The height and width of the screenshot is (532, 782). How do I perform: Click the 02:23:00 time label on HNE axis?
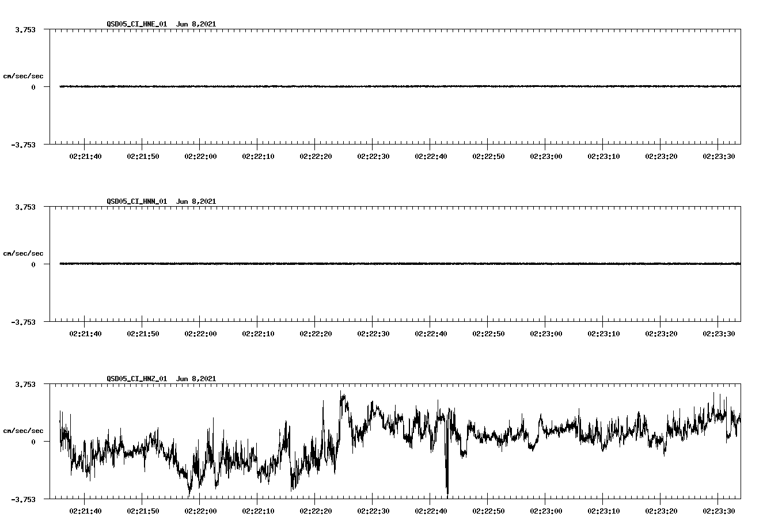546,157
